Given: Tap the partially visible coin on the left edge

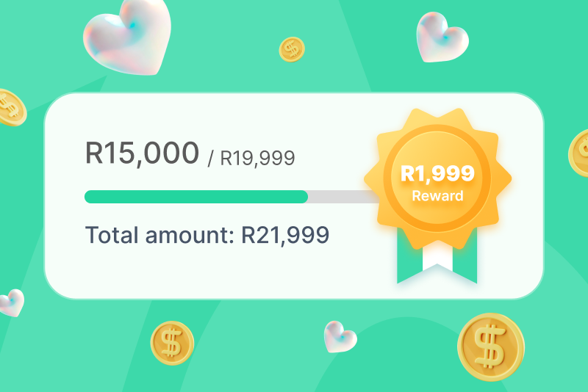Looking at the screenshot, I should coord(10,107).
